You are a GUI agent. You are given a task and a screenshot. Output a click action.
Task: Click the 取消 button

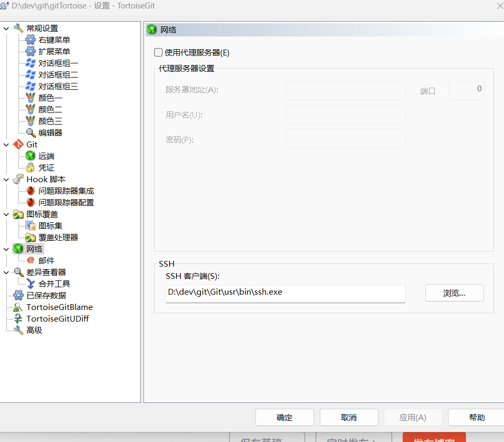[349, 418]
